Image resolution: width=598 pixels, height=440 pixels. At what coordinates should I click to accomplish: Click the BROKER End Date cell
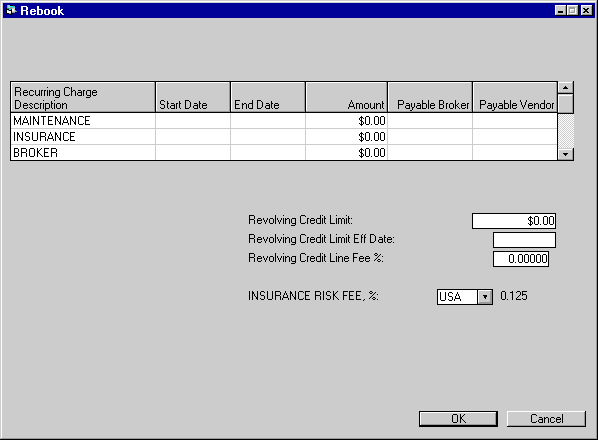click(268, 153)
